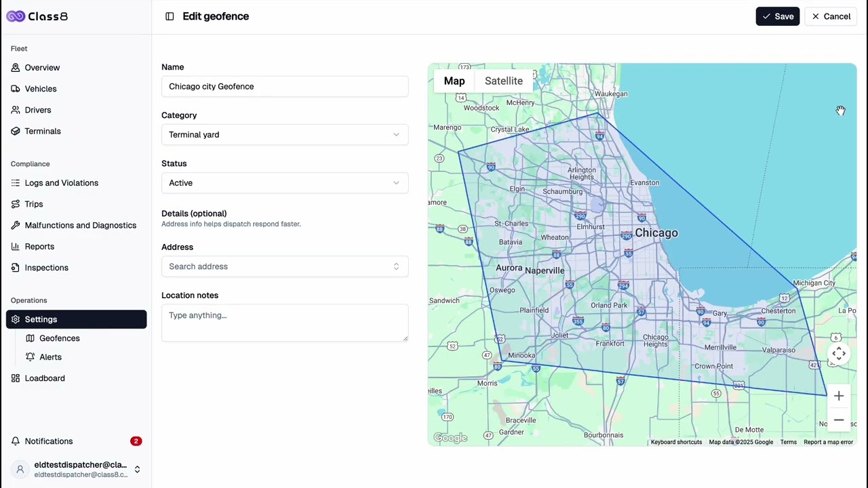This screenshot has width=868, height=488.
Task: Switch to Map view tab
Action: [454, 81]
